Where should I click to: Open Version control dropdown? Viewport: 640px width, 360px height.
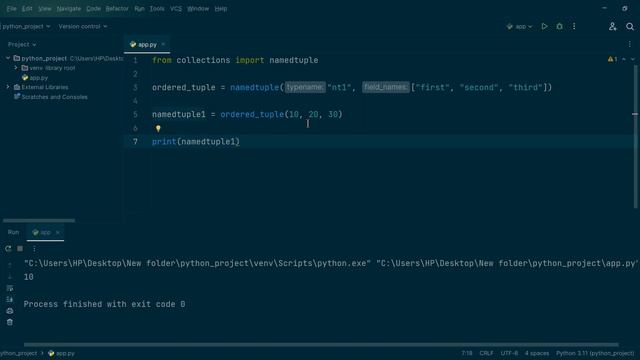[82, 26]
